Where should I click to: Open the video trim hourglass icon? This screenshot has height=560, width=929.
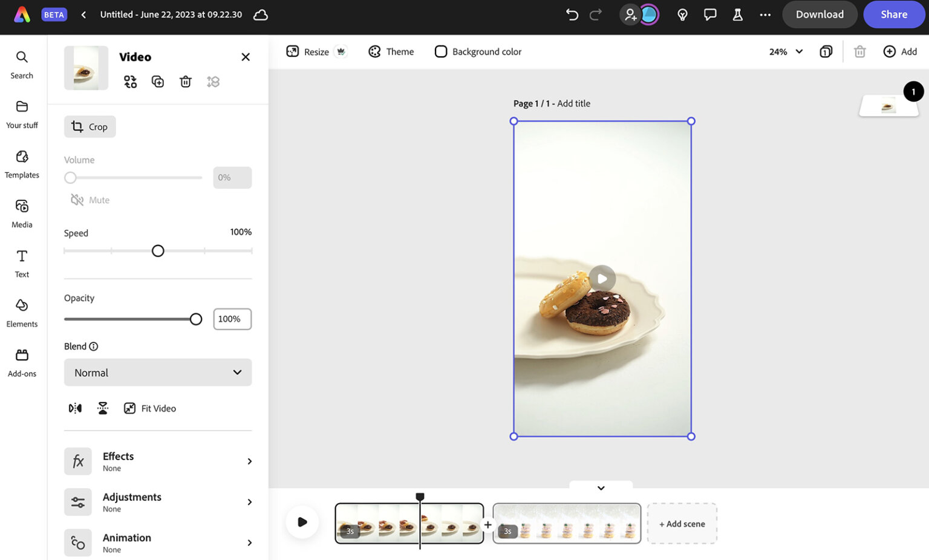[x=102, y=408]
